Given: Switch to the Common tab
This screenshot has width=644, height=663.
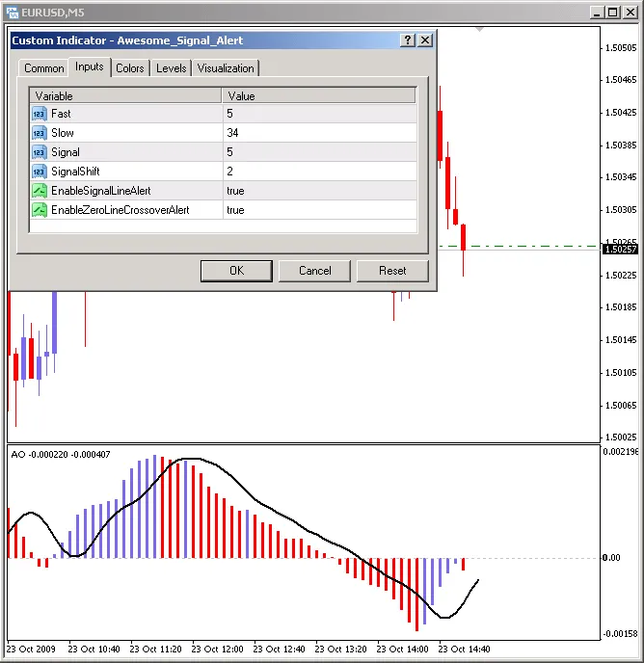Looking at the screenshot, I should (x=43, y=68).
